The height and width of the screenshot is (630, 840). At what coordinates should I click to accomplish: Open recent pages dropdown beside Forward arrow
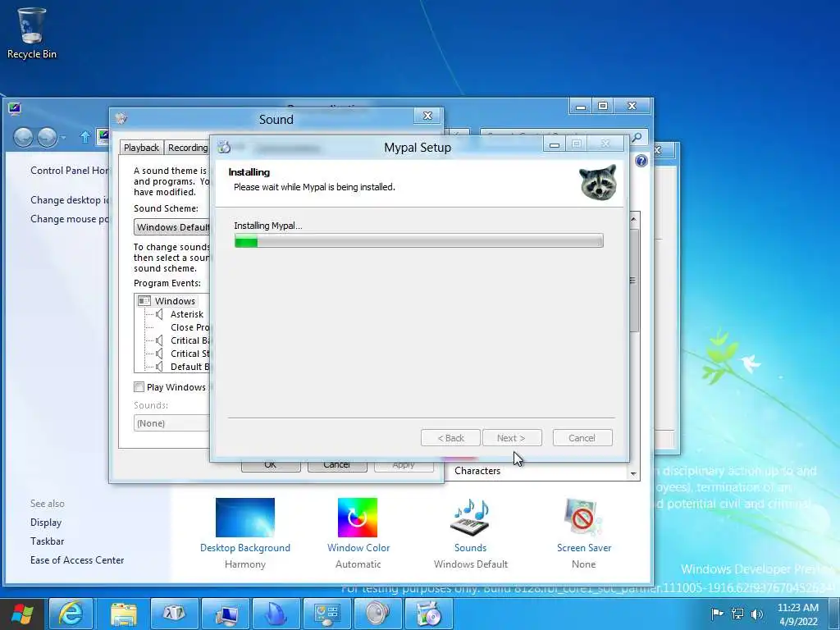64,138
